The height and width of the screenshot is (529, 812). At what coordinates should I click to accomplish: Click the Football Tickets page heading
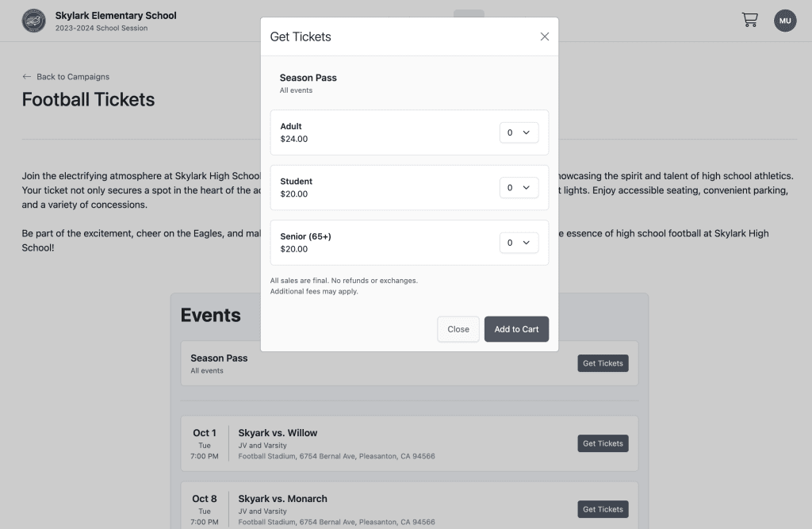89,99
